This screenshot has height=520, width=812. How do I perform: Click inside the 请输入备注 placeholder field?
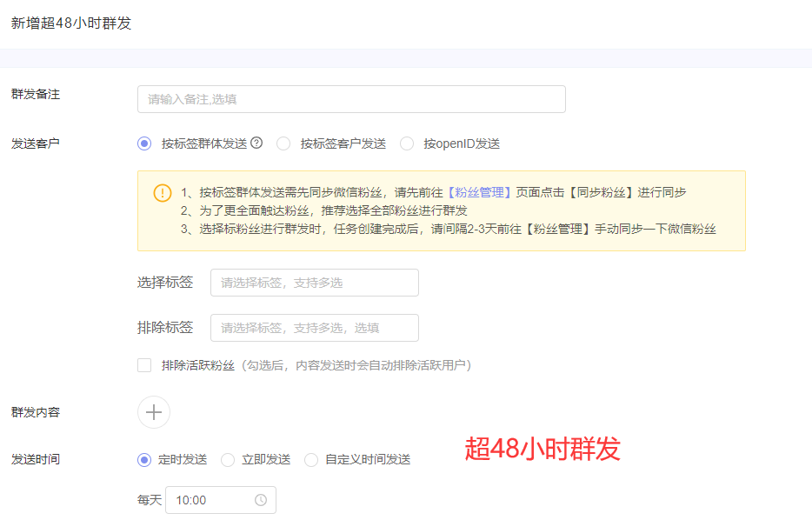pyautogui.click(x=351, y=99)
